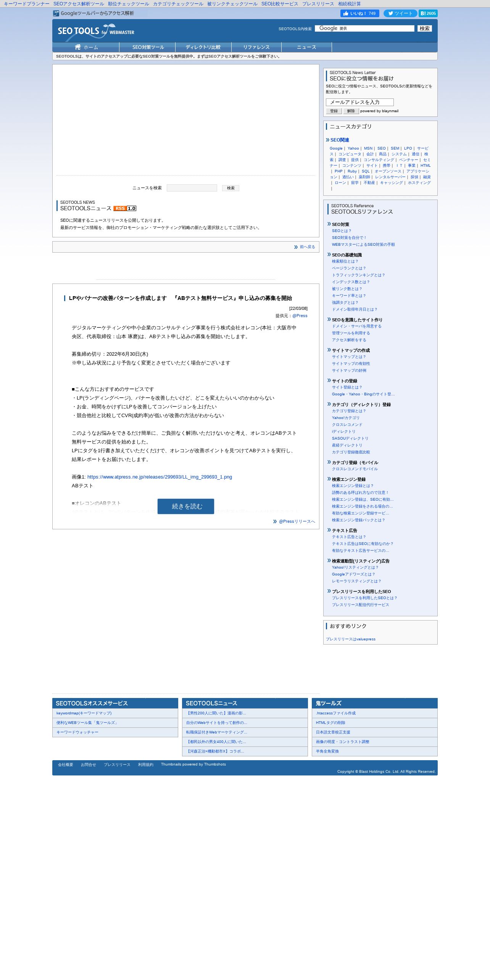Image resolution: width=490 pixels, height=980 pixels.
Task: Open the プレスリリース配信代行サービス link
Action: (x=360, y=605)
